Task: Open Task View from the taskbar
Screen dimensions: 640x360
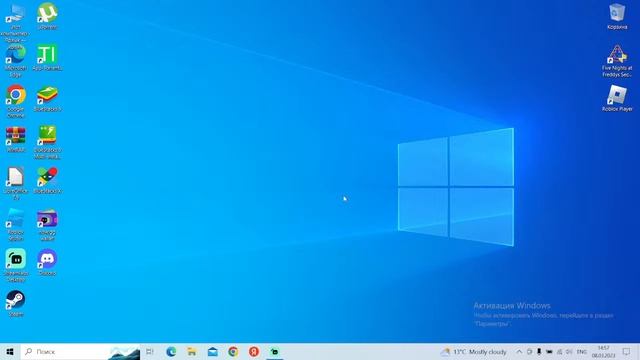Action: pos(150,351)
